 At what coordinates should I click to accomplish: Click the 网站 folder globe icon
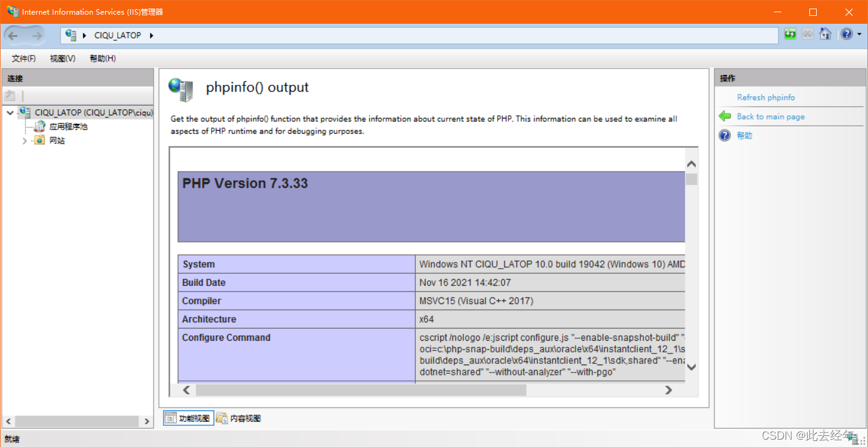[x=40, y=140]
